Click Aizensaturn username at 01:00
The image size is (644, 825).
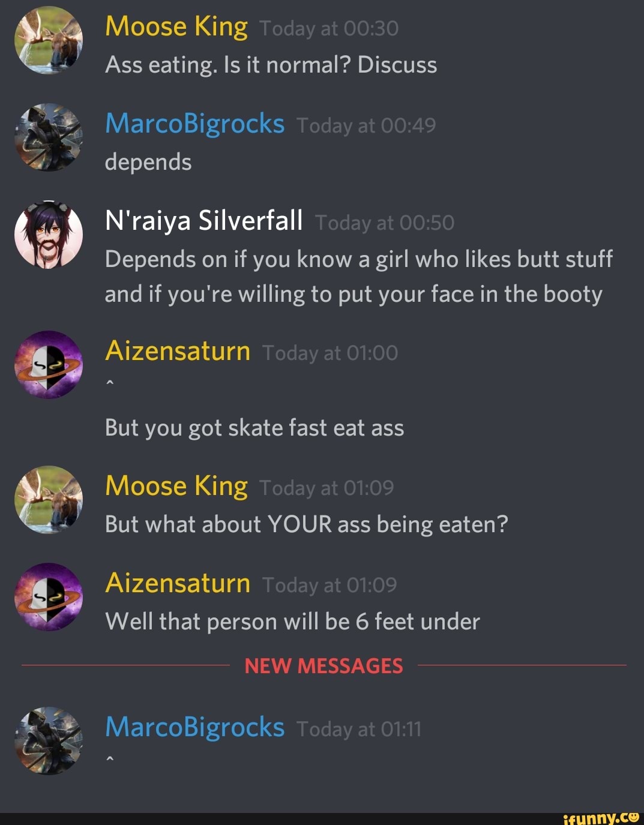(178, 350)
